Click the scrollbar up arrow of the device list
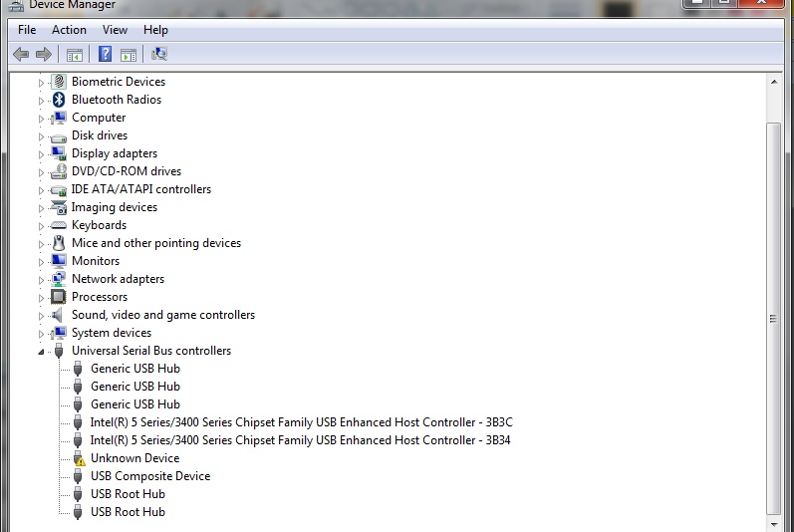 click(774, 82)
